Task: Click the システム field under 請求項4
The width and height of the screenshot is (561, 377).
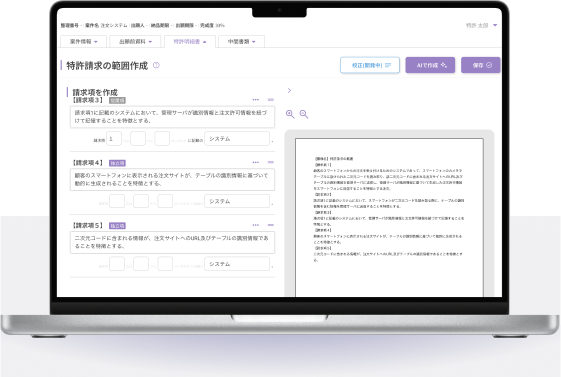Action: pyautogui.click(x=237, y=201)
